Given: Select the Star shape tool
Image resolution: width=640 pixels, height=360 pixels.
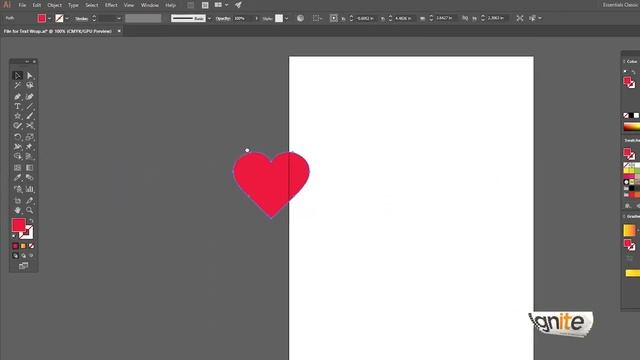Looking at the screenshot, I should coord(18,116).
